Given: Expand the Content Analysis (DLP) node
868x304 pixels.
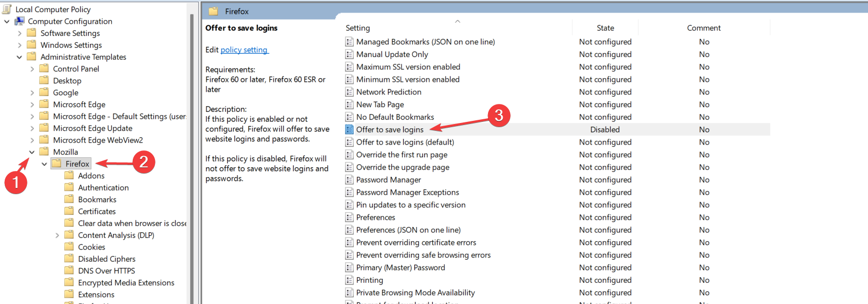Looking at the screenshot, I should click(x=57, y=235).
